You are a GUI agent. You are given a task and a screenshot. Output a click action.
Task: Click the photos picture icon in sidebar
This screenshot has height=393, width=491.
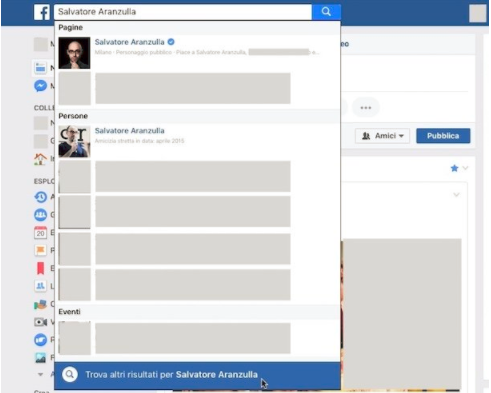tap(40, 358)
